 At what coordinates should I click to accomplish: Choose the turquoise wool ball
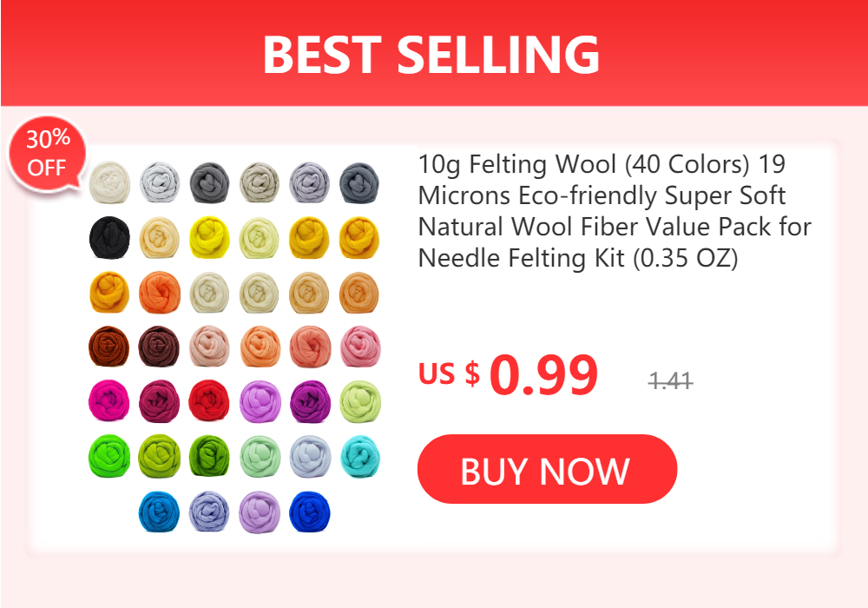point(360,456)
